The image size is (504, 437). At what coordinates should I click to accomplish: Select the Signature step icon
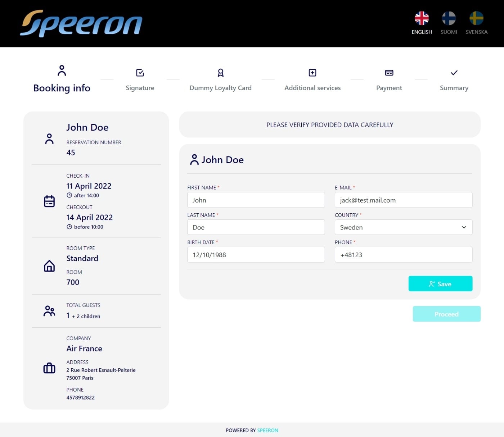[x=140, y=72]
